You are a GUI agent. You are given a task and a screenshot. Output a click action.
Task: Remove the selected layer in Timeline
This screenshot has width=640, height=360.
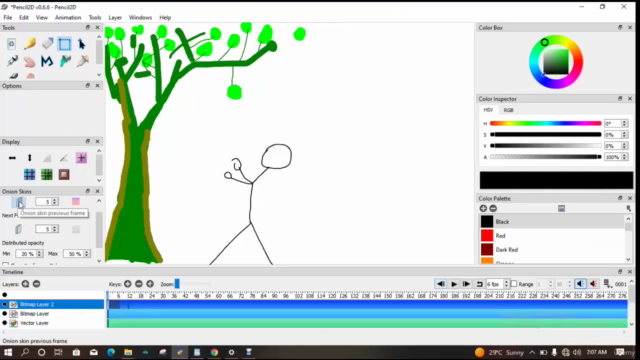pos(36,284)
